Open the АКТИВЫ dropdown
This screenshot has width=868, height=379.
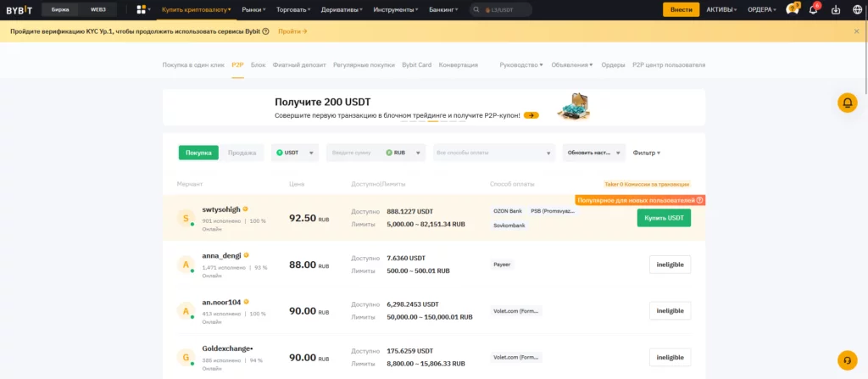(x=722, y=9)
